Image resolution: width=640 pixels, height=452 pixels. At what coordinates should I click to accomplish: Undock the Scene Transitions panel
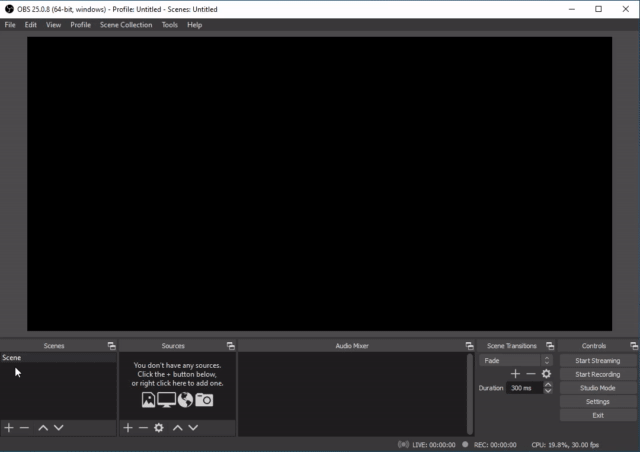point(550,346)
